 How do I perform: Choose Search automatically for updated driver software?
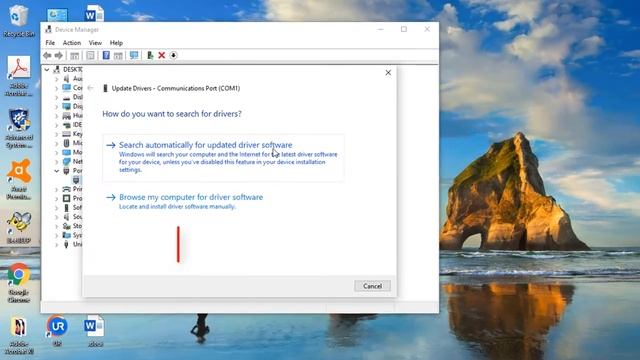[x=223, y=158]
